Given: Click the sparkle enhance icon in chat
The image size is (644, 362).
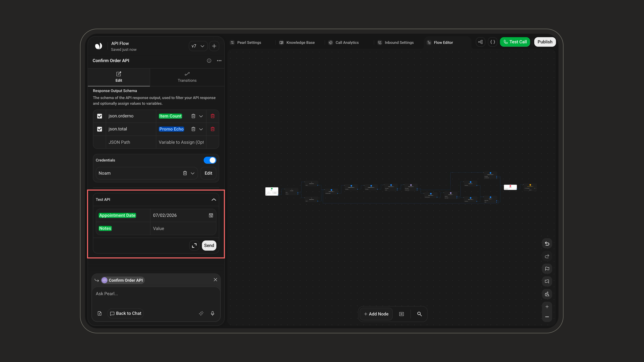Looking at the screenshot, I should [x=201, y=313].
